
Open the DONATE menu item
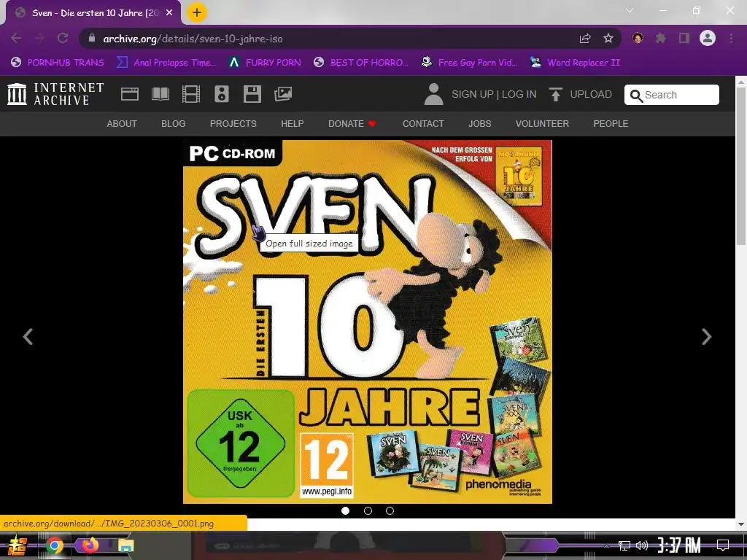point(352,124)
